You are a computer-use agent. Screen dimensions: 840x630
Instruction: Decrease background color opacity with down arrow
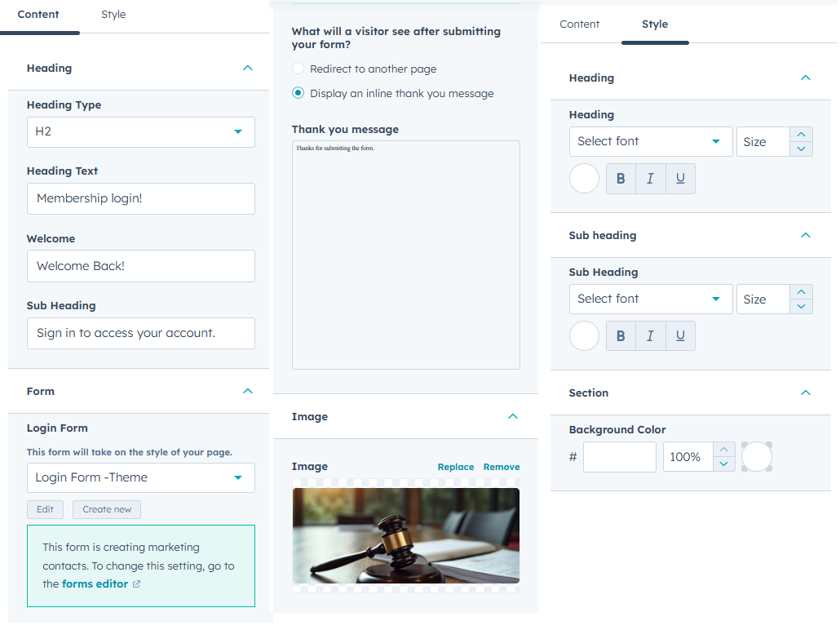click(723, 464)
